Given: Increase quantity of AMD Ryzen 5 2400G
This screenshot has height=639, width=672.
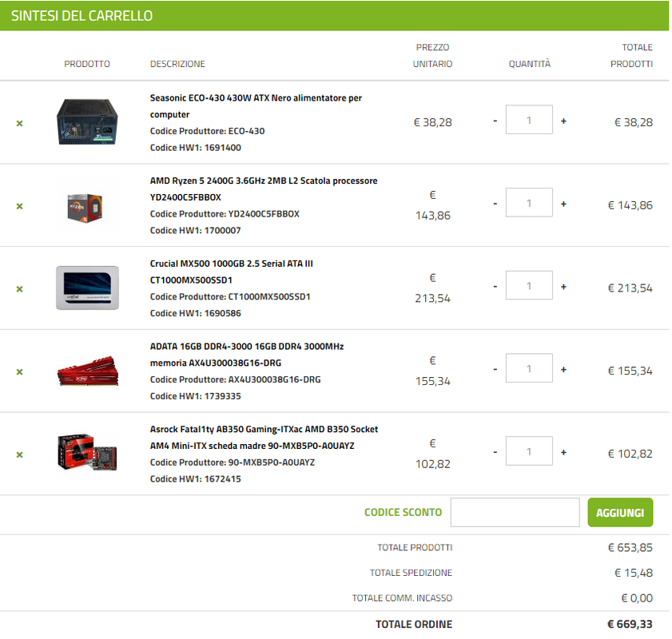Looking at the screenshot, I should [563, 204].
